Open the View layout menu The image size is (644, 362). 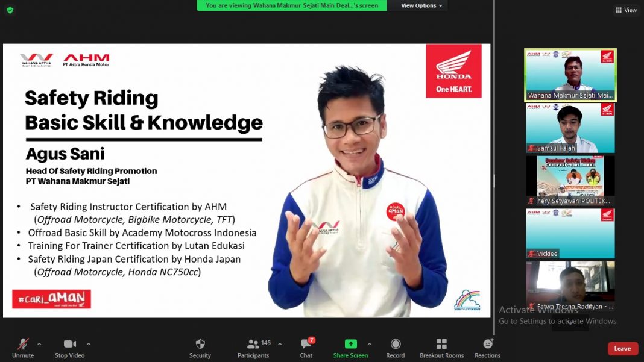click(x=626, y=10)
